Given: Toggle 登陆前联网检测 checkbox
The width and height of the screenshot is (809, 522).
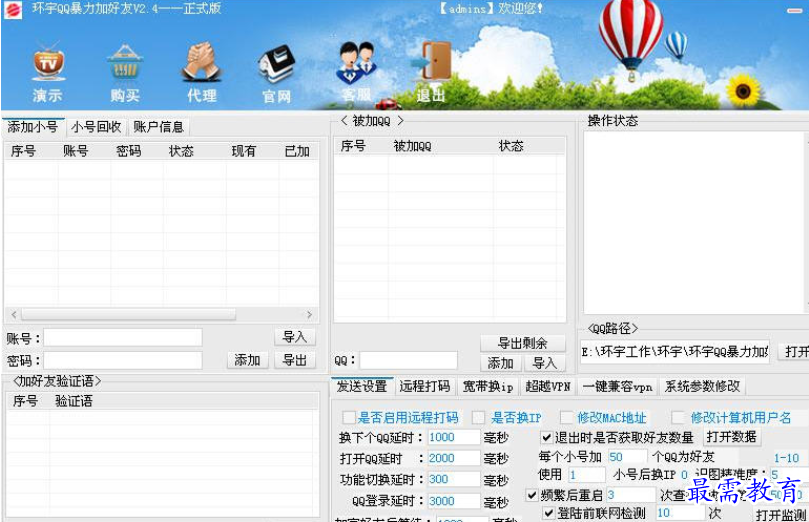Looking at the screenshot, I should click(x=548, y=513).
